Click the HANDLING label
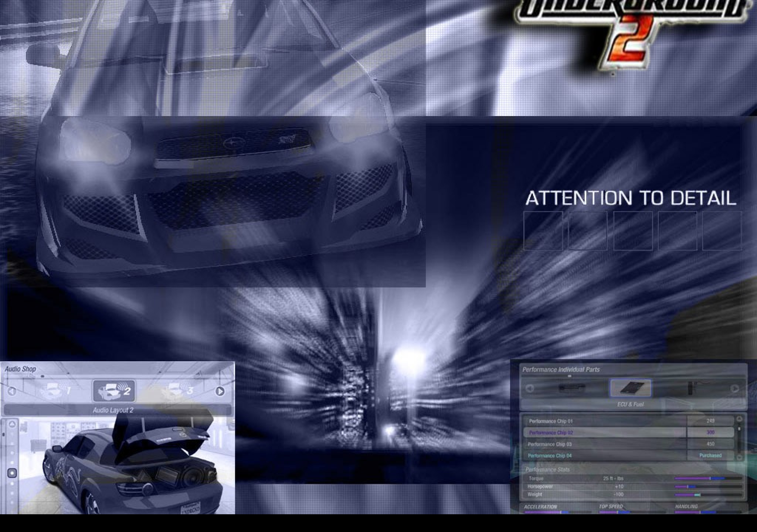Image resolution: width=757 pixels, height=532 pixels. (686, 507)
